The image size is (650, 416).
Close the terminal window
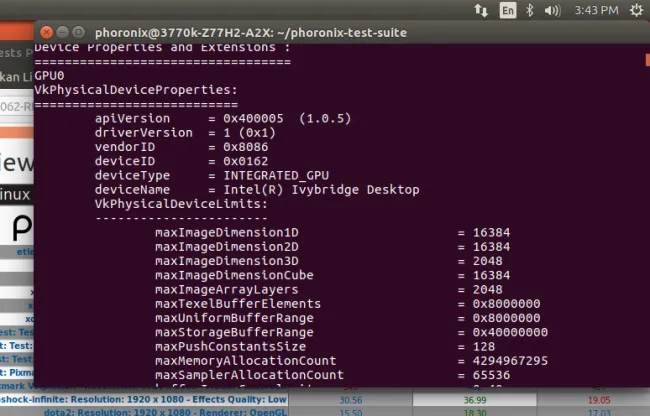click(46, 32)
